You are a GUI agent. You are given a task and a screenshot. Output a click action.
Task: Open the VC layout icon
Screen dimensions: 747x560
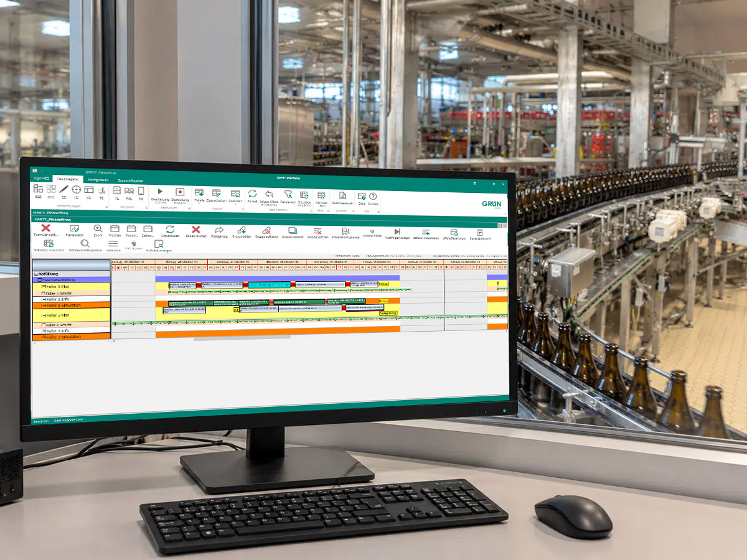point(89,189)
